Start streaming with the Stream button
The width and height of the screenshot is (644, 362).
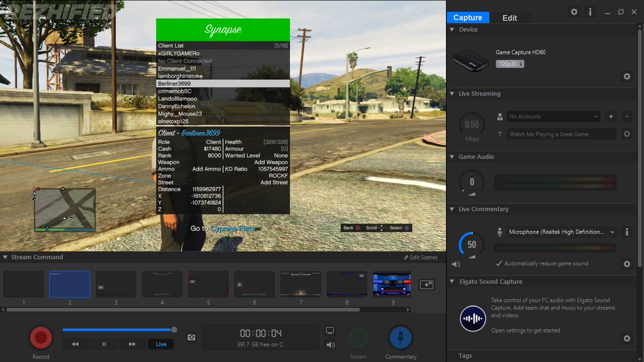pos(358,338)
